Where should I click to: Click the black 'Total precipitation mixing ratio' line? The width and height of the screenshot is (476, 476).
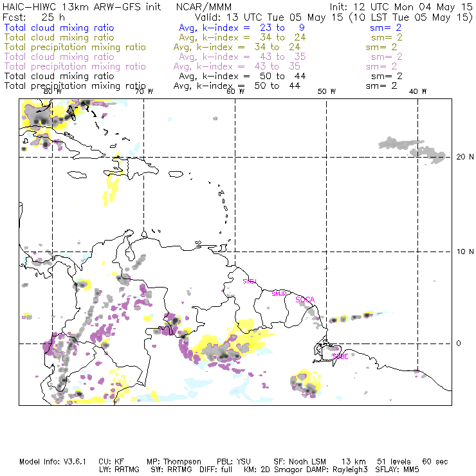[75, 86]
